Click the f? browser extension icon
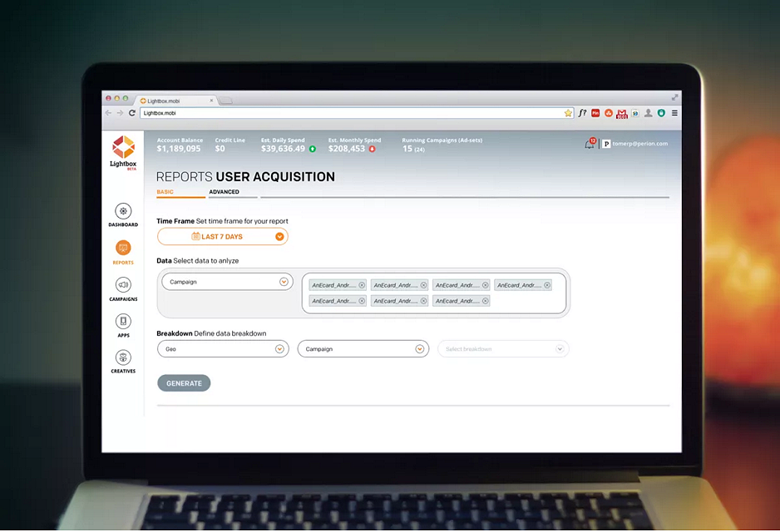 pyautogui.click(x=582, y=113)
